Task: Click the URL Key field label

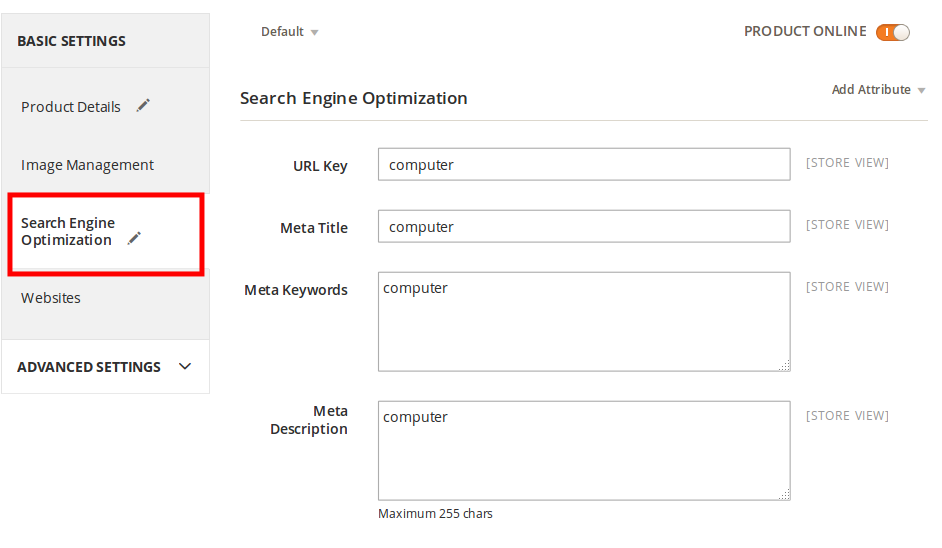Action: pos(320,166)
